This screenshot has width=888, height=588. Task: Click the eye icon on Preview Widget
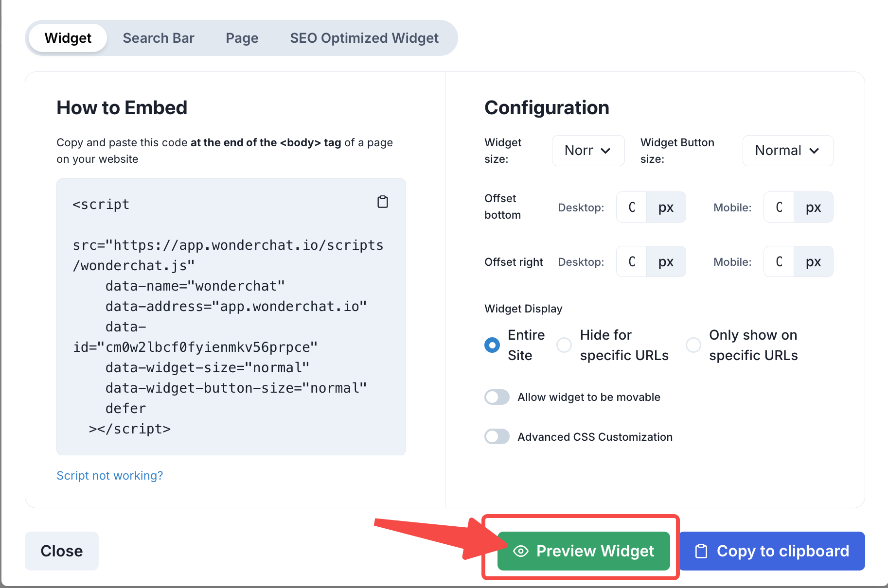[520, 551]
